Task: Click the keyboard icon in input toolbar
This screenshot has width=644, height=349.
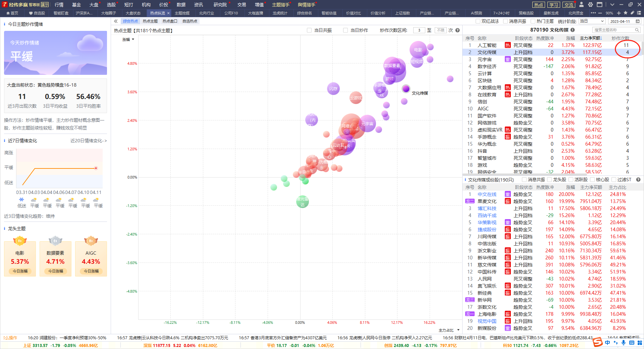Action: point(632,343)
